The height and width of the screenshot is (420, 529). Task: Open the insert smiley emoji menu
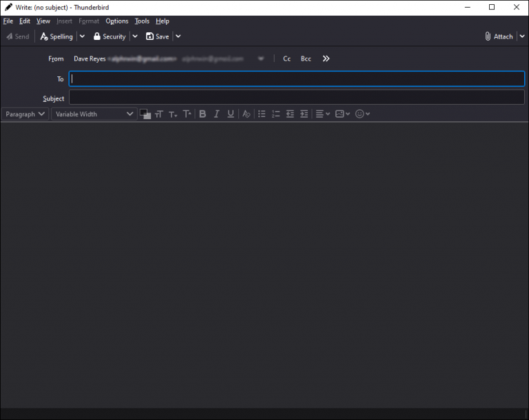click(x=362, y=114)
